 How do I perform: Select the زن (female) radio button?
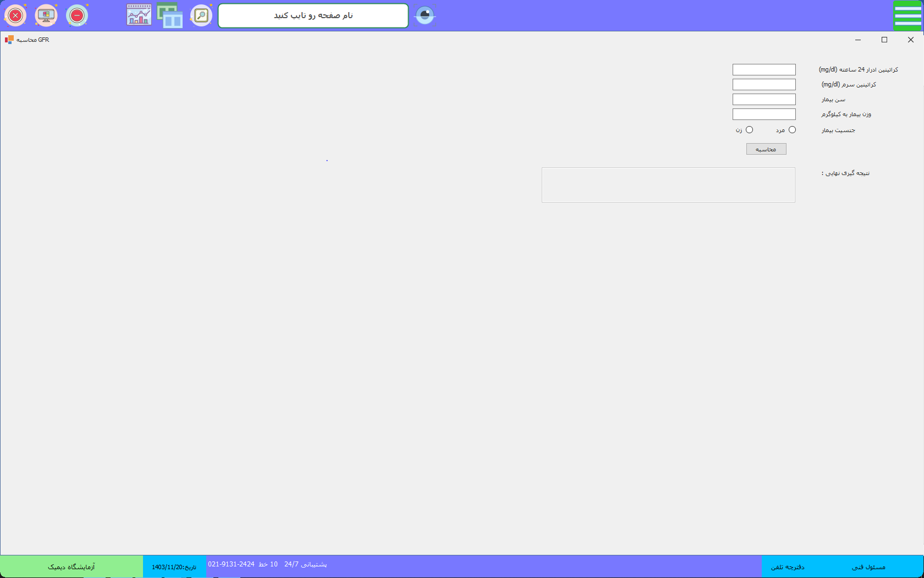[749, 130]
